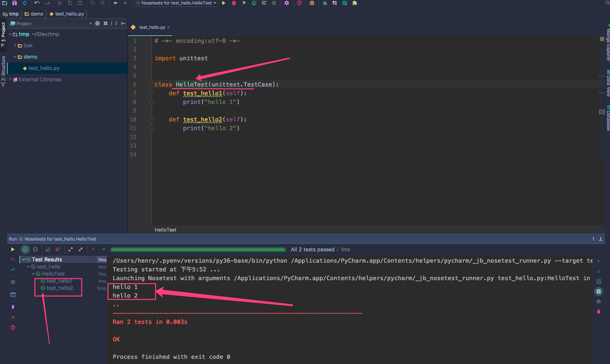Image resolution: width=610 pixels, height=364 pixels.
Task: Clear console output with the trash icon
Action: [599, 312]
